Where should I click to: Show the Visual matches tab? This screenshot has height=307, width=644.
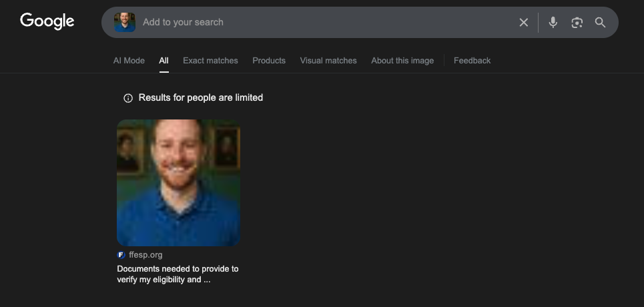pos(328,61)
